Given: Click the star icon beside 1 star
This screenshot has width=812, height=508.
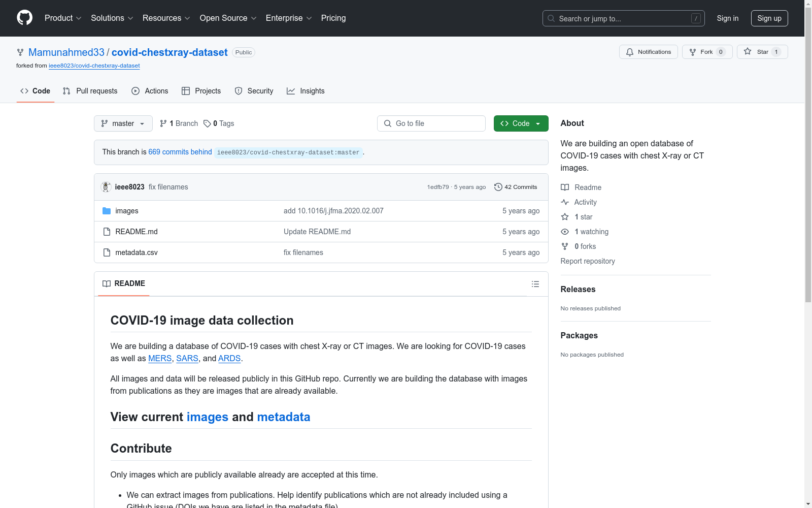Looking at the screenshot, I should (x=565, y=217).
